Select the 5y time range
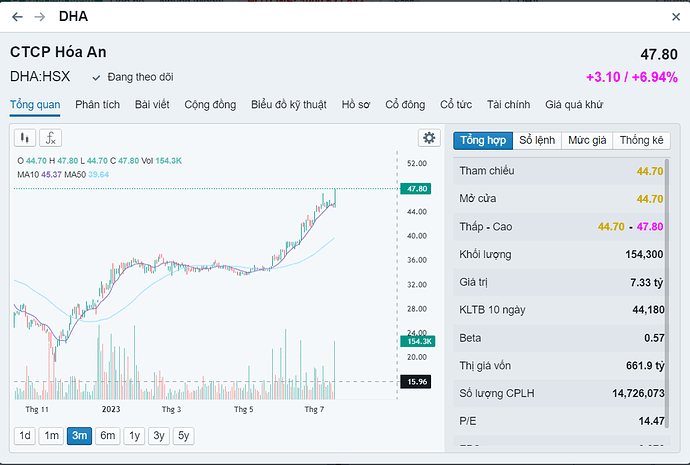 (184, 435)
